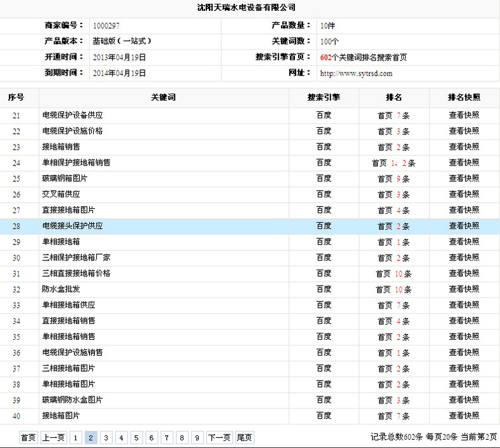Image resolution: width=500 pixels, height=448 pixels.
Task: Click the 602个关键词排名搜索首页 text
Action: pyautogui.click(x=364, y=57)
